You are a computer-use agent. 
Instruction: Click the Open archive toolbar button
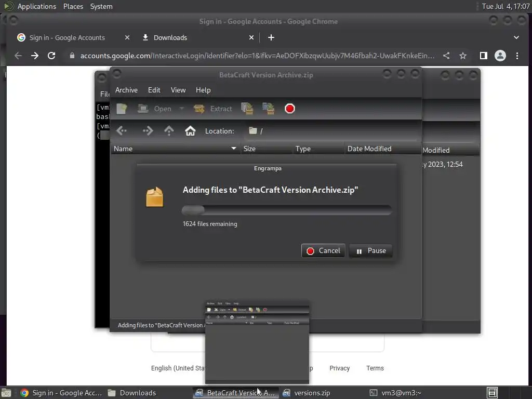click(154, 109)
